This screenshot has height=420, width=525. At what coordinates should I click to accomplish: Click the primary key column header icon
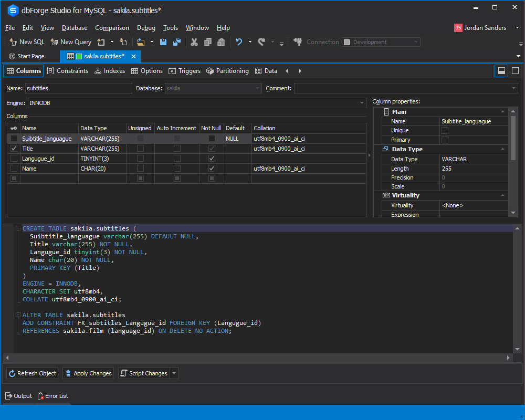click(x=14, y=128)
